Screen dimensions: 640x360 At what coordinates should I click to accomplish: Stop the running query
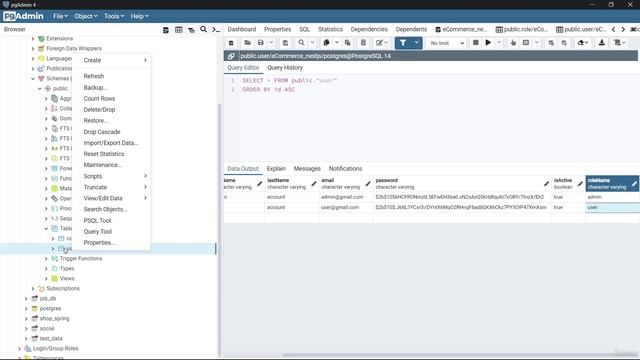click(476, 43)
